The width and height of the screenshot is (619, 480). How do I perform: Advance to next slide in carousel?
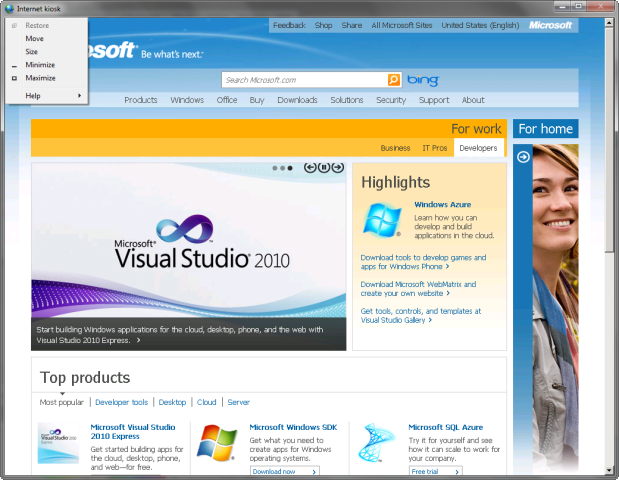tap(338, 168)
